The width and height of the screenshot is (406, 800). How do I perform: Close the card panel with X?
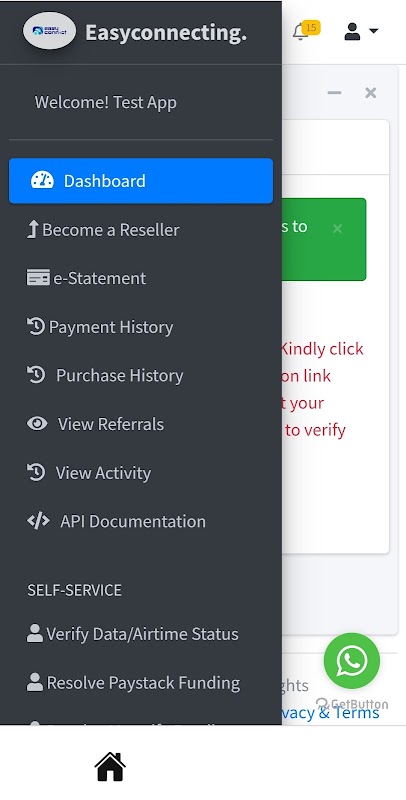click(371, 93)
